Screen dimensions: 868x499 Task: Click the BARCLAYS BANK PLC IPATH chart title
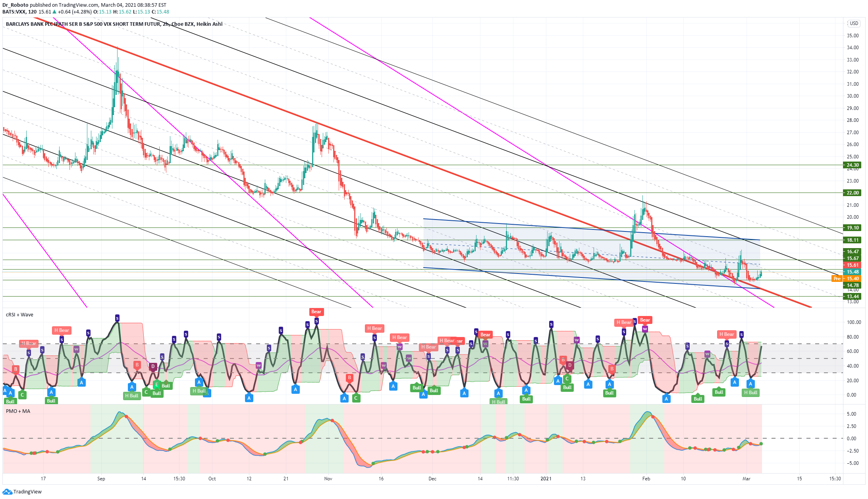(114, 24)
